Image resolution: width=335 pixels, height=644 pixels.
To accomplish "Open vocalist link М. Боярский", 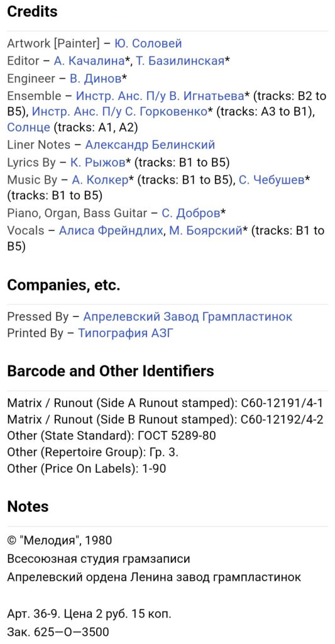I will click(x=204, y=231).
